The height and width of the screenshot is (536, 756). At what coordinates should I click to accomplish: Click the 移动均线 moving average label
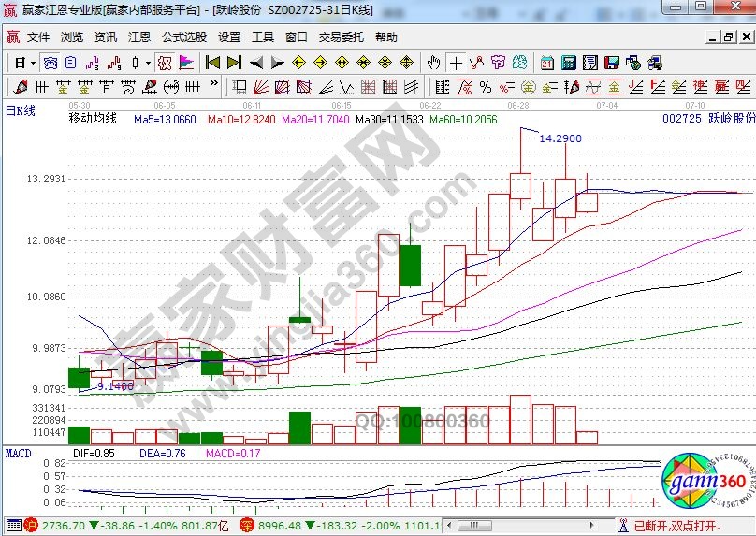click(x=92, y=119)
